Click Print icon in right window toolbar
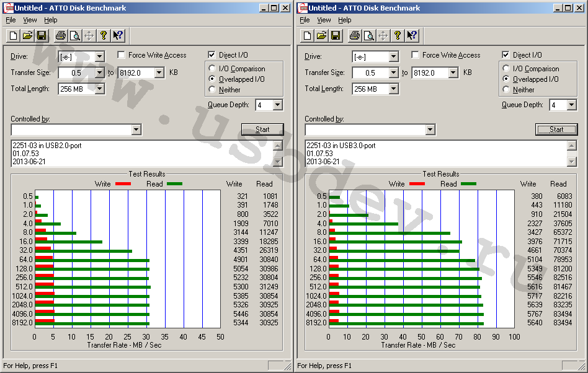588x373 pixels. pyautogui.click(x=355, y=35)
